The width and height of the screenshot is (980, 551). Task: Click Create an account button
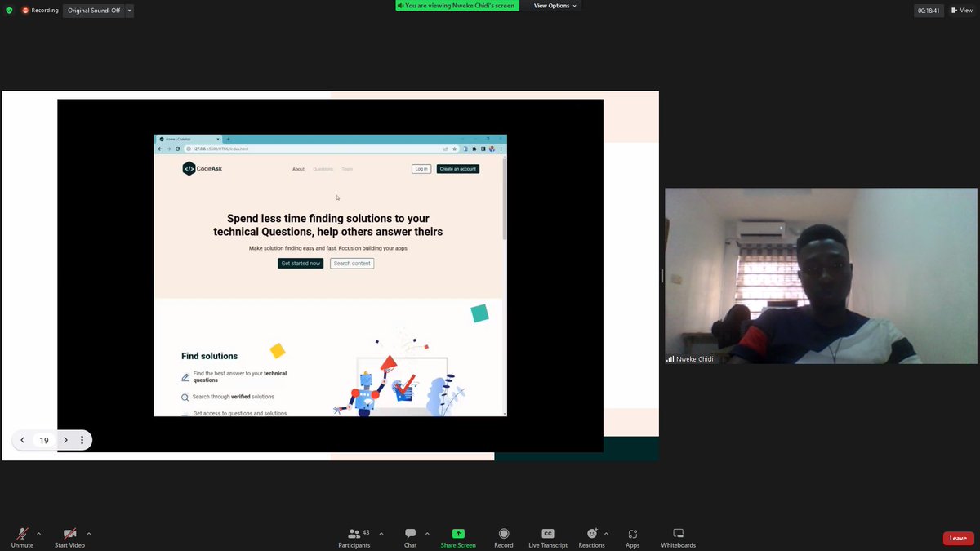457,169
